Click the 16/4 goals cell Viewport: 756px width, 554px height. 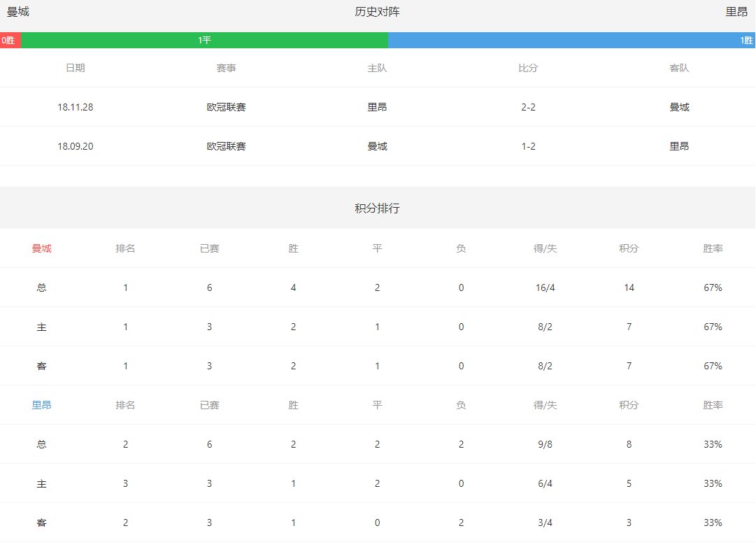[x=545, y=288]
